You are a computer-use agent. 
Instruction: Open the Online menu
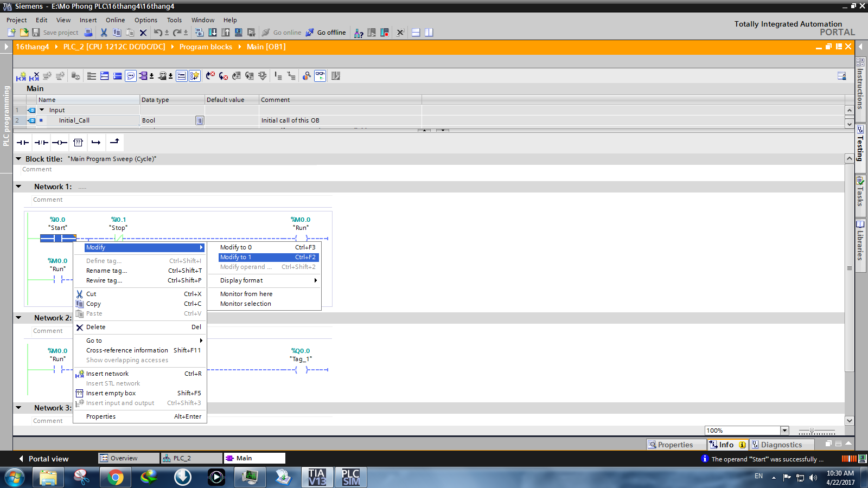[x=116, y=20]
